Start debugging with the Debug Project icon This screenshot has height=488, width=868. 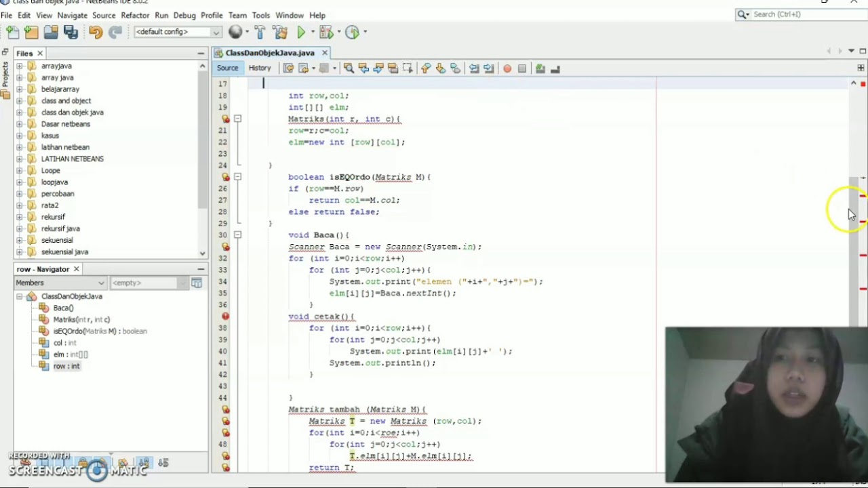pyautogui.click(x=326, y=32)
